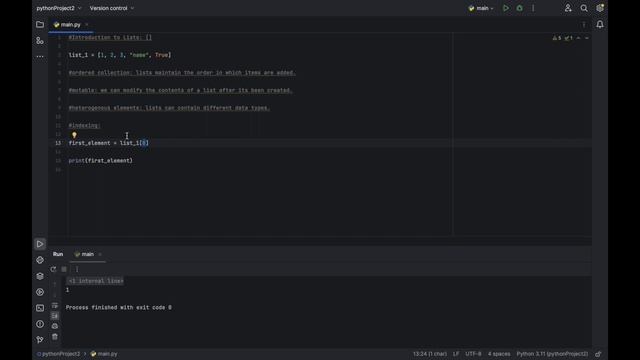
Task: Open Python 3.11 interpreter selector
Action: click(552, 354)
